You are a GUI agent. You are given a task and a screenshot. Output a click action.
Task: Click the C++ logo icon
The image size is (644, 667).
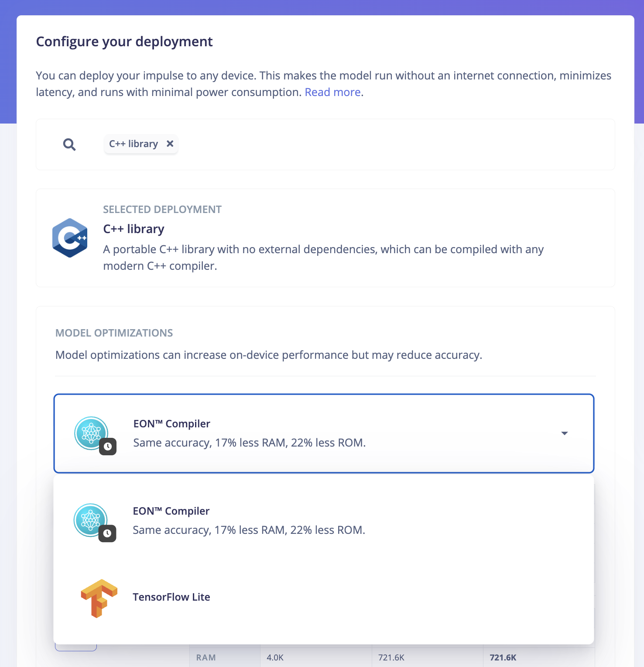click(x=70, y=238)
